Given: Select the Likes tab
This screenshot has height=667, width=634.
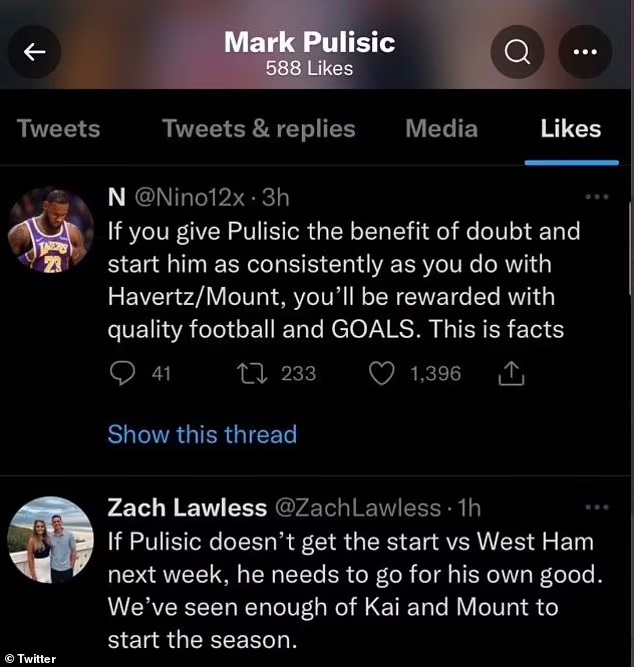Looking at the screenshot, I should pyautogui.click(x=570, y=129).
